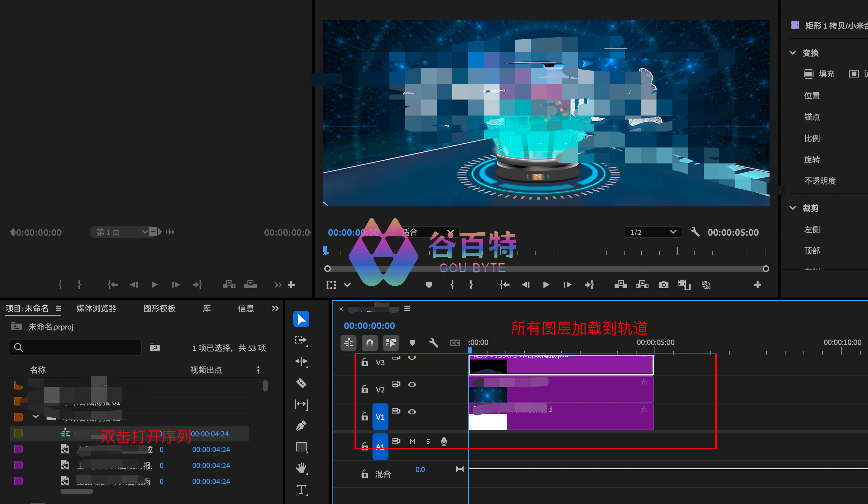Click the 混合 volume value 0.0
Image resolution: width=868 pixels, height=504 pixels.
click(x=420, y=469)
